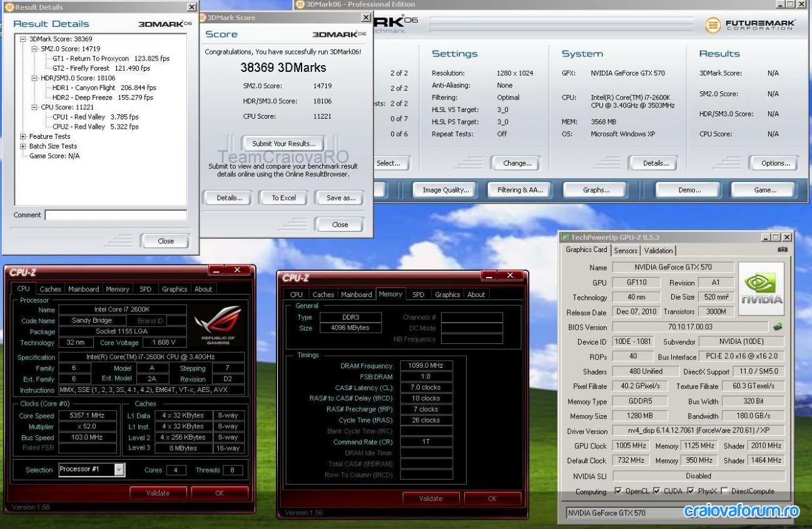
Task: Collapse the SM2.0 Score tree node
Action: (34, 49)
